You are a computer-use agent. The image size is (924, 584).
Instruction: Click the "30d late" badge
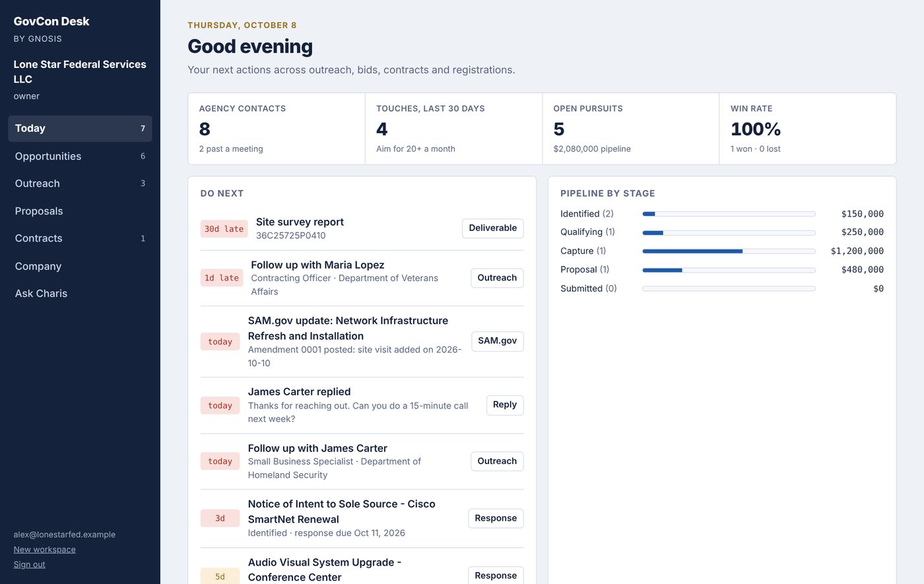click(x=224, y=229)
